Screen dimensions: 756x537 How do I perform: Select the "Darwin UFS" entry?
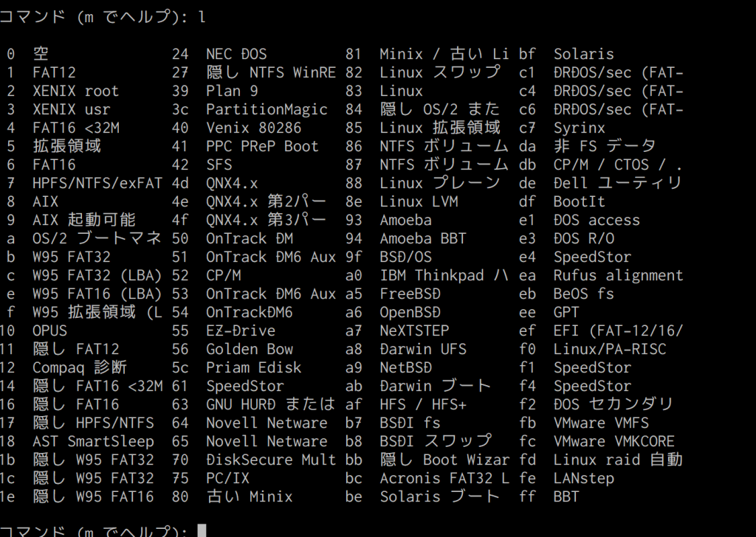tap(423, 349)
